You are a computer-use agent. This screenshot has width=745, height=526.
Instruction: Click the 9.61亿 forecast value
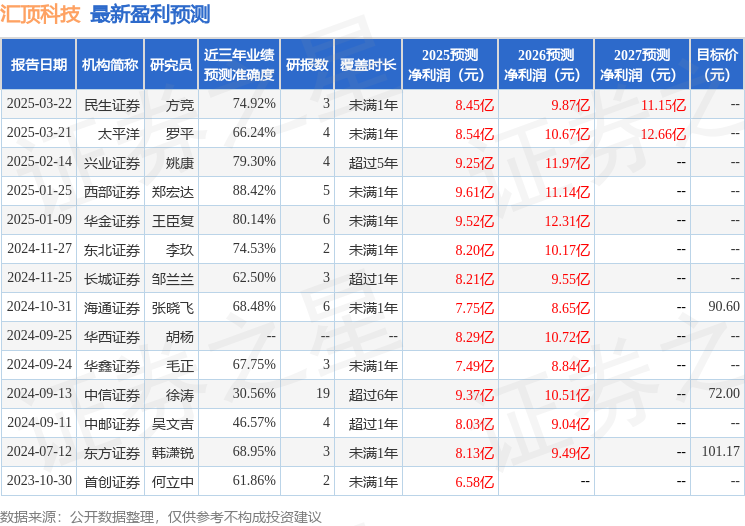click(x=475, y=192)
